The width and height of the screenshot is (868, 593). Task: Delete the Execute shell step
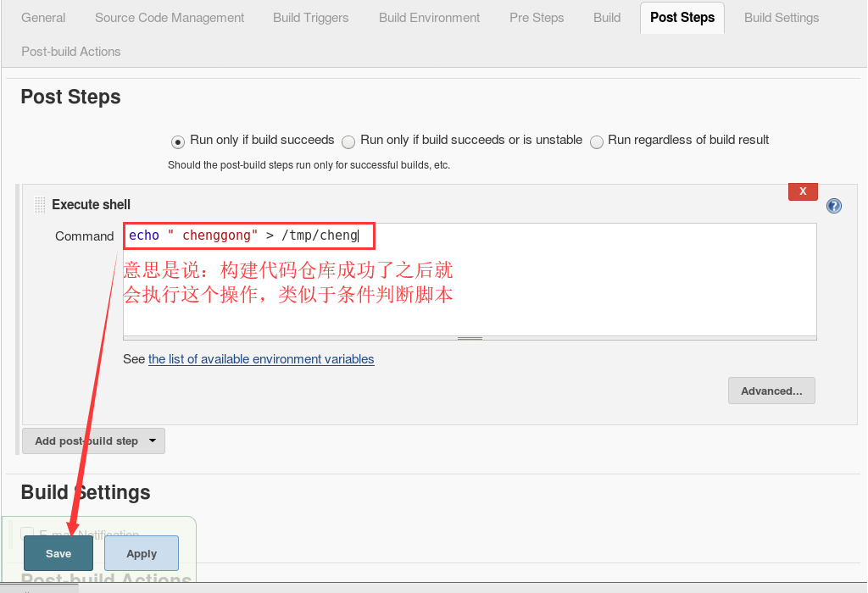click(803, 191)
